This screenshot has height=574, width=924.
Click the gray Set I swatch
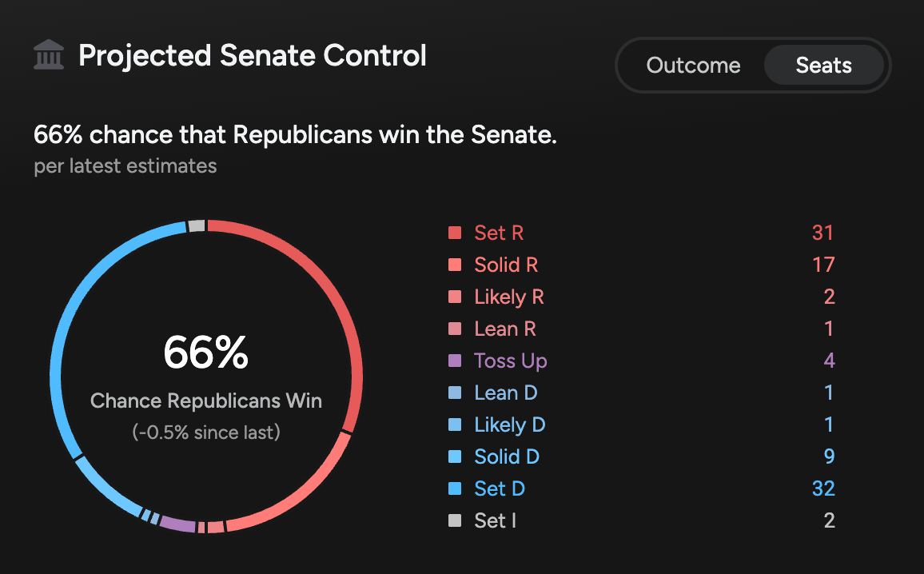point(455,520)
